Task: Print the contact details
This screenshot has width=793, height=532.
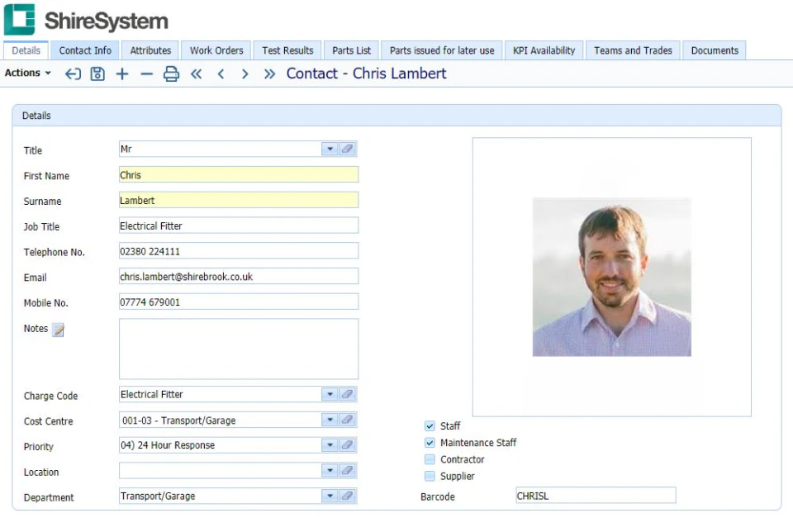Action: click(172, 74)
